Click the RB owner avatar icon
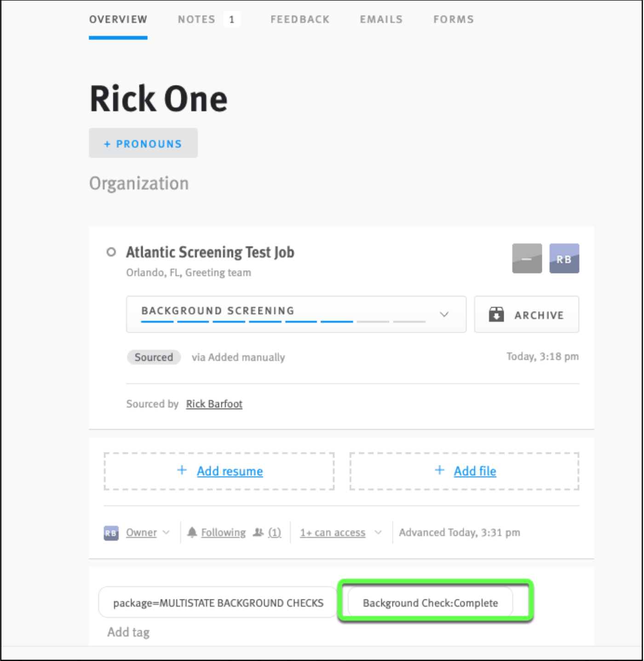This screenshot has width=644, height=661. point(110,532)
